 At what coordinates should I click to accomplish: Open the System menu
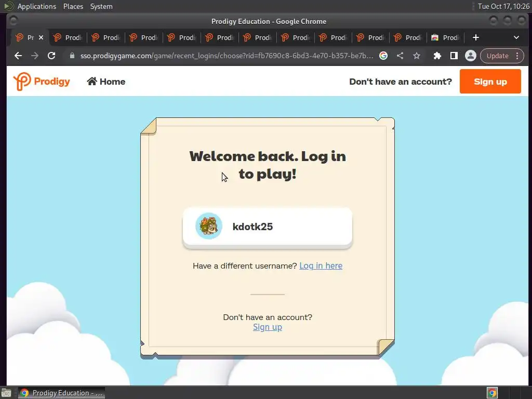point(101,6)
